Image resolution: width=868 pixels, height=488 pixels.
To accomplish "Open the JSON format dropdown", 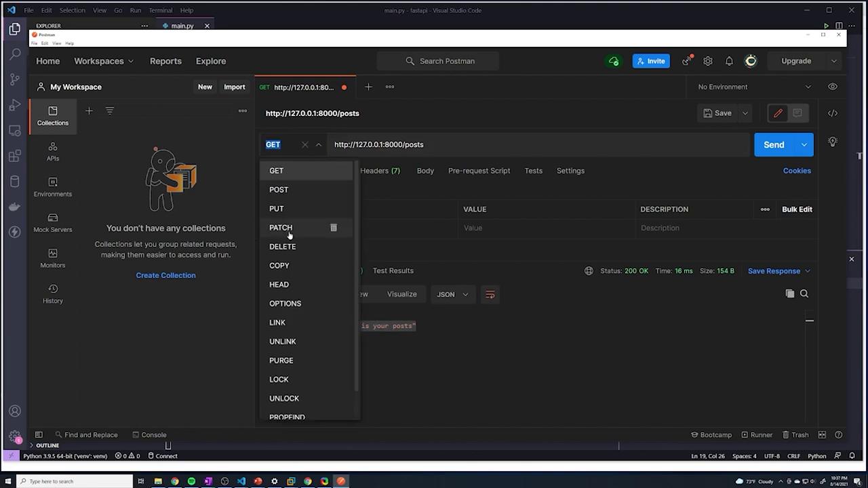I will [x=452, y=294].
